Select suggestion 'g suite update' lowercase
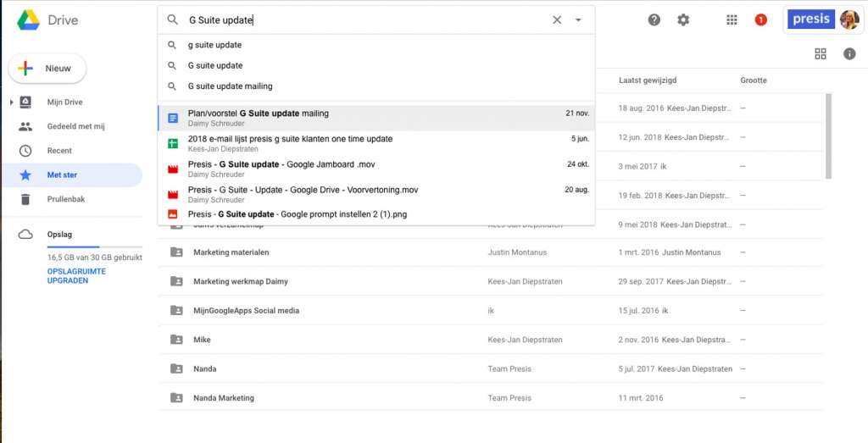Image resolution: width=868 pixels, height=443 pixels. pos(376,45)
